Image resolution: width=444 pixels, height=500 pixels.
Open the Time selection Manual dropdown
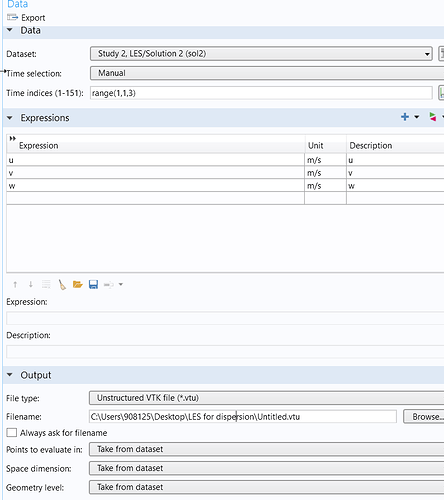pos(267,73)
